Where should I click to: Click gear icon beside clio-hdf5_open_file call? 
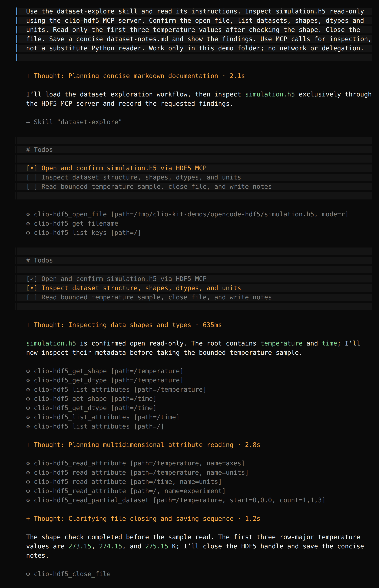tap(28, 214)
